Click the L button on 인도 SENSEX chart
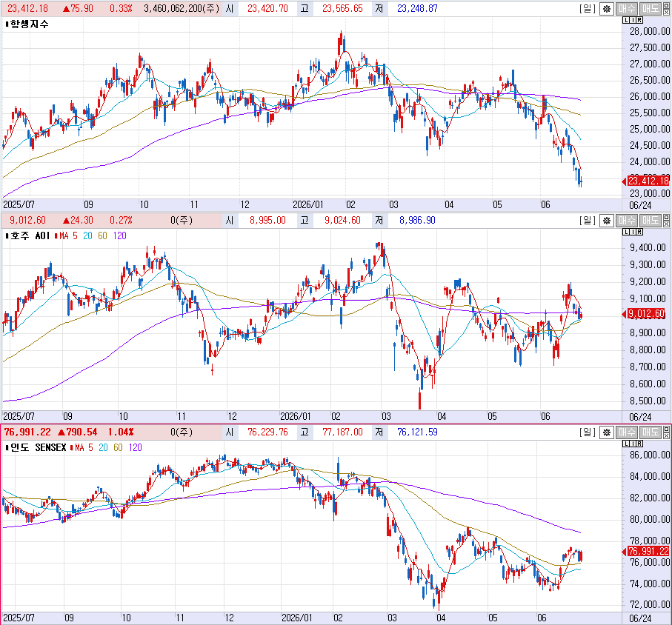This screenshot has width=672, height=625. coord(626,444)
